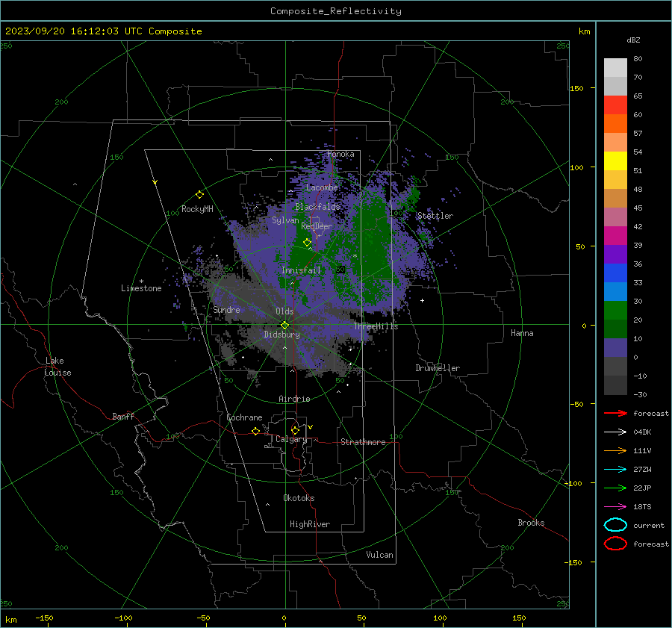Click yellow diamond marker above Calgary label
This screenshot has width=672, height=628.
click(x=295, y=430)
